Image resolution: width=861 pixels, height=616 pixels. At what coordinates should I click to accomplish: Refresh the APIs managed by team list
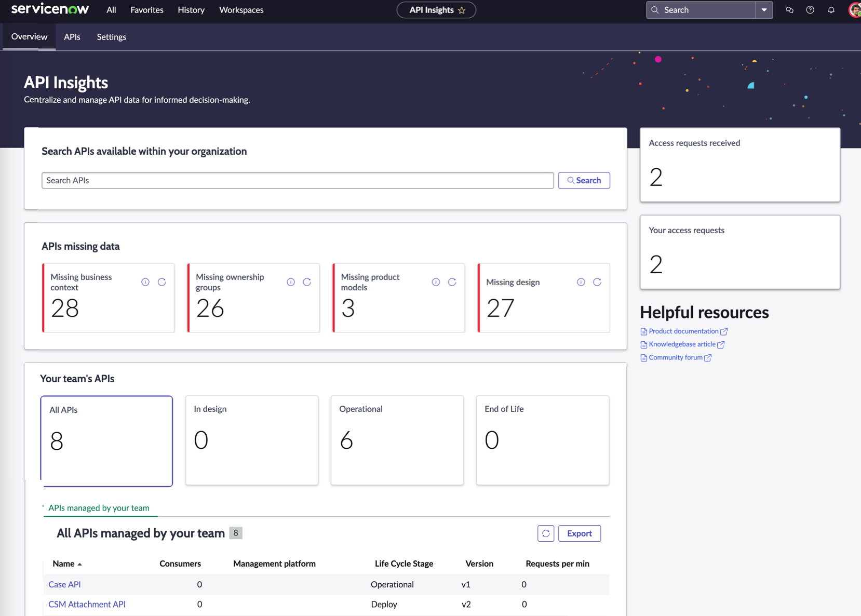tap(546, 533)
